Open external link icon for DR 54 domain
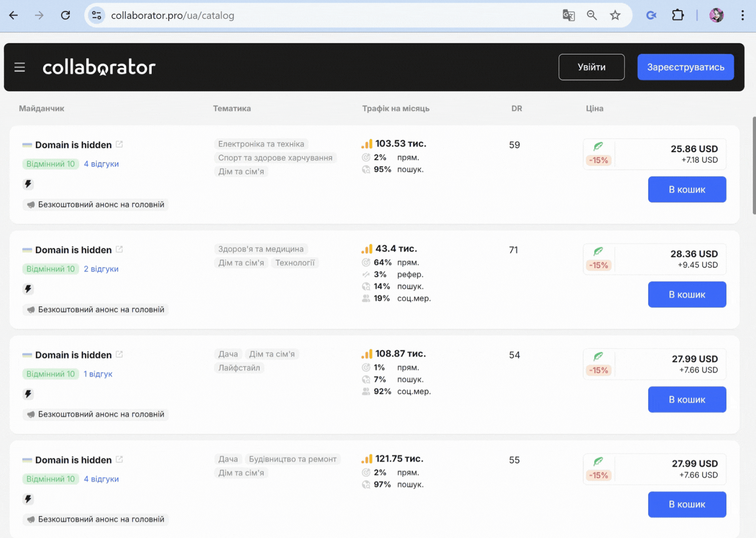This screenshot has height=538, width=756. click(x=120, y=354)
